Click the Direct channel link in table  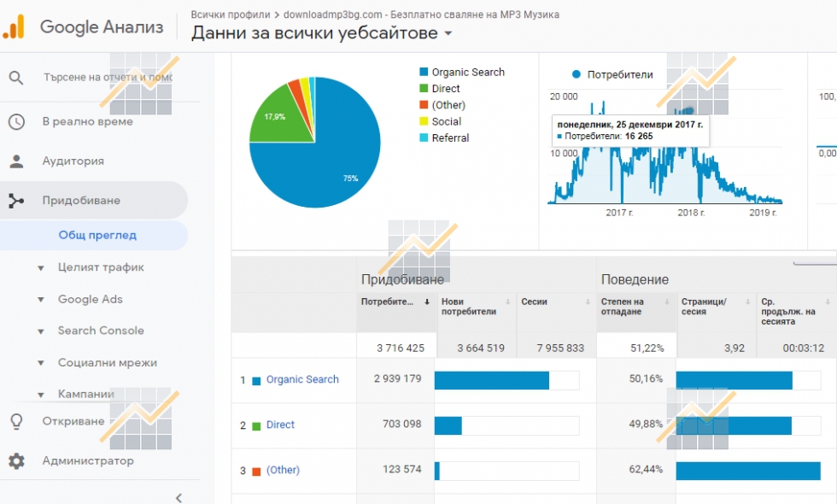point(280,425)
